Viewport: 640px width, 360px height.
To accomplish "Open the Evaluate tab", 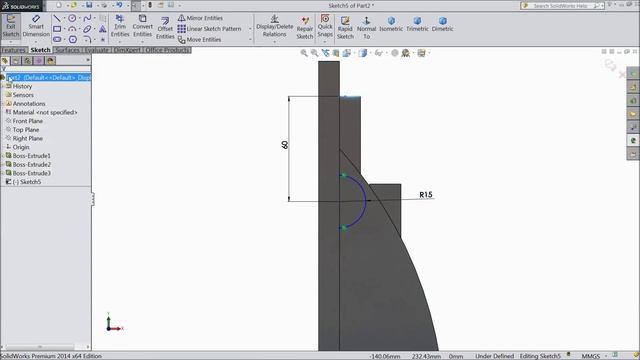I will (x=97, y=50).
